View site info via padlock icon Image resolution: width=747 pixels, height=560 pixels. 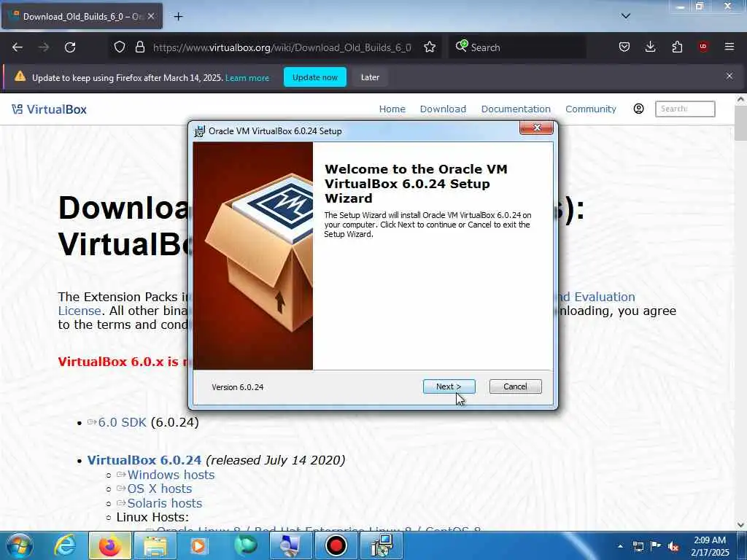coord(139,47)
